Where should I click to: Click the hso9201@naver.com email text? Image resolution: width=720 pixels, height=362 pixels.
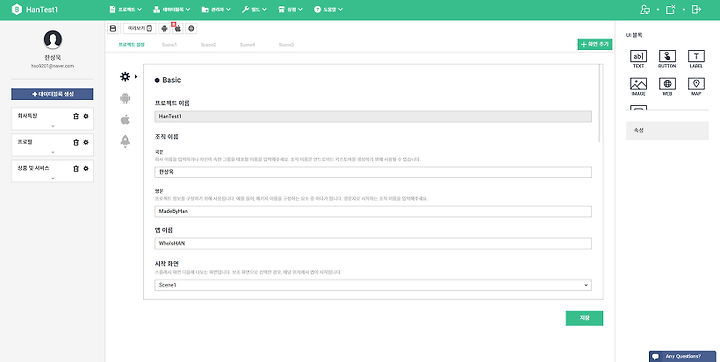[52, 66]
